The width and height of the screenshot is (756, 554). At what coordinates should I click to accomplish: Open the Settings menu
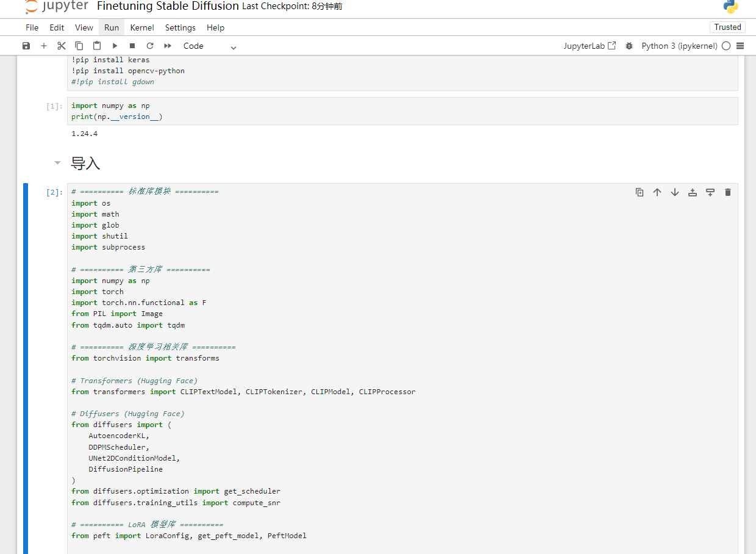[x=180, y=27]
